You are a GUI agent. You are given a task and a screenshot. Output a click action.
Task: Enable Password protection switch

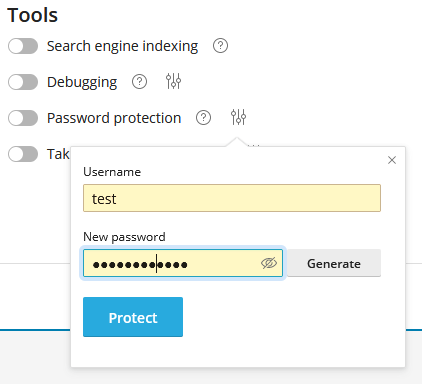23,118
